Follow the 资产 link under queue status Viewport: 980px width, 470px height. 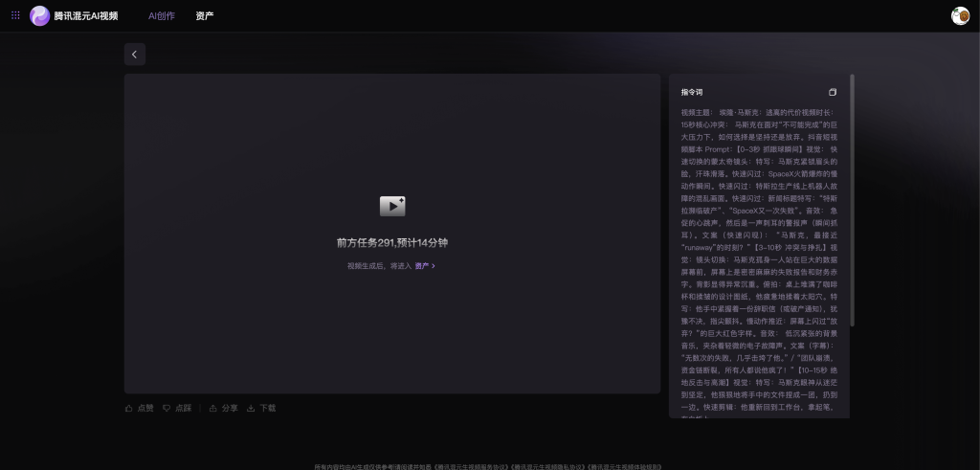click(424, 266)
